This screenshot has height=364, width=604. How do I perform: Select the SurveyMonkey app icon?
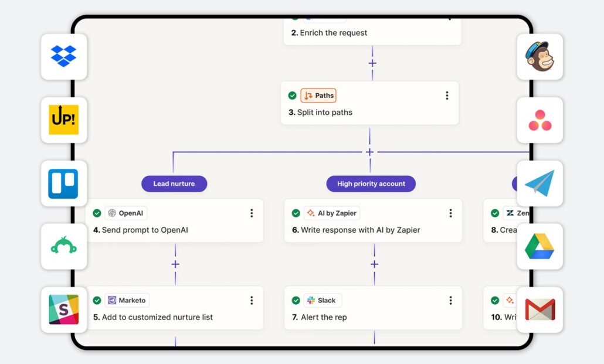(x=63, y=247)
